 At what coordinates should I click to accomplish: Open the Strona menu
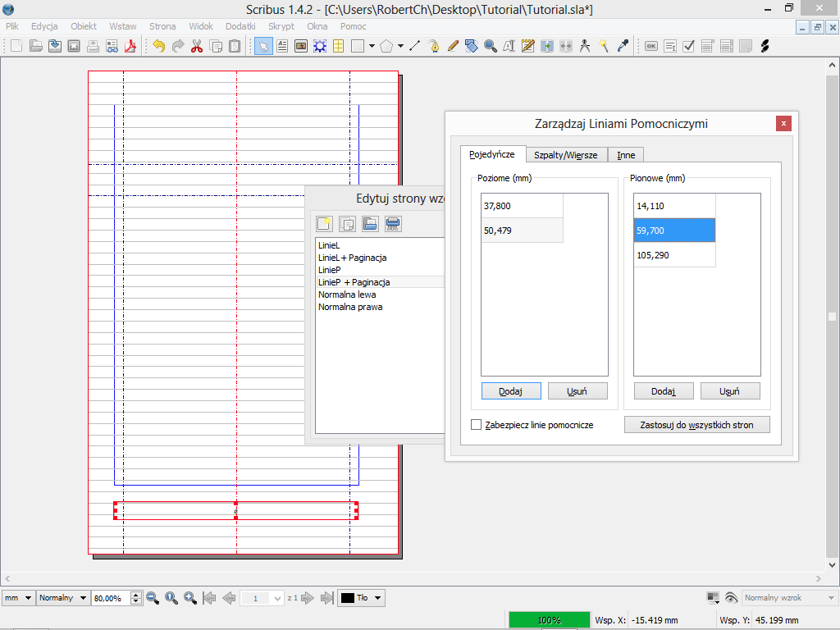[x=162, y=26]
